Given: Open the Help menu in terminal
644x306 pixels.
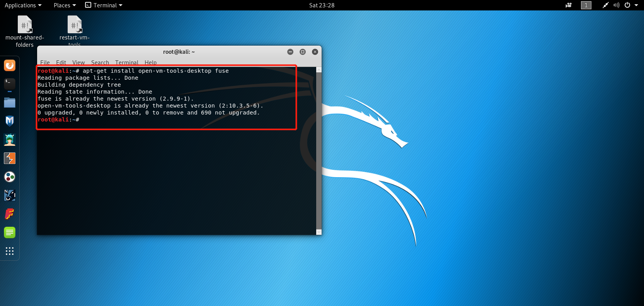Looking at the screenshot, I should 151,62.
